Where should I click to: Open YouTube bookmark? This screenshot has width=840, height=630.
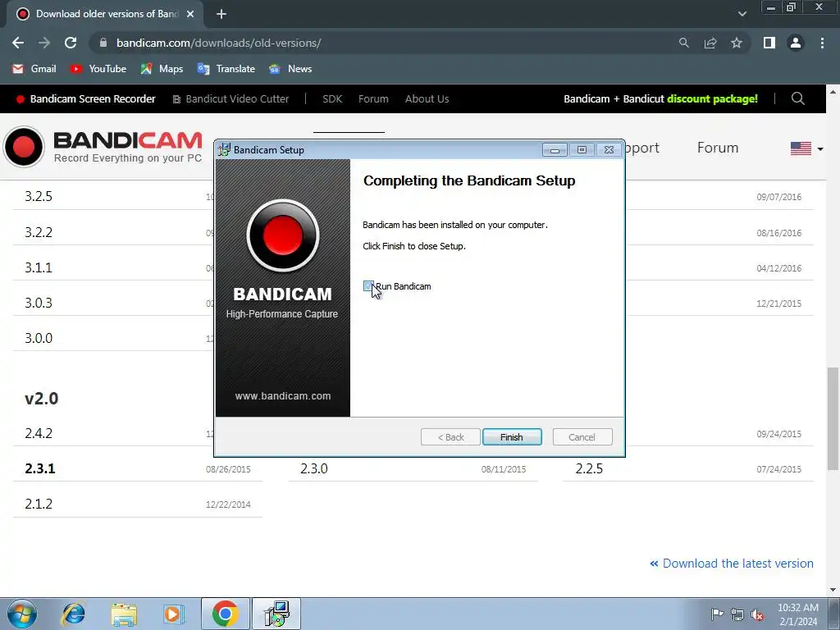pyautogui.click(x=98, y=69)
